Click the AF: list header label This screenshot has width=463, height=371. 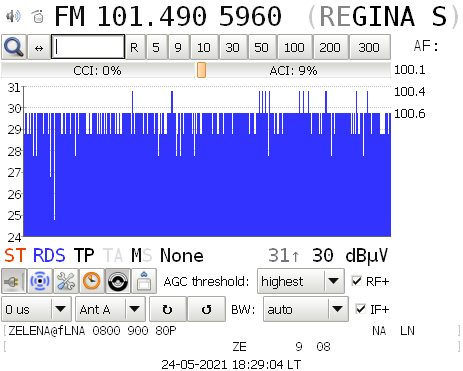426,46
